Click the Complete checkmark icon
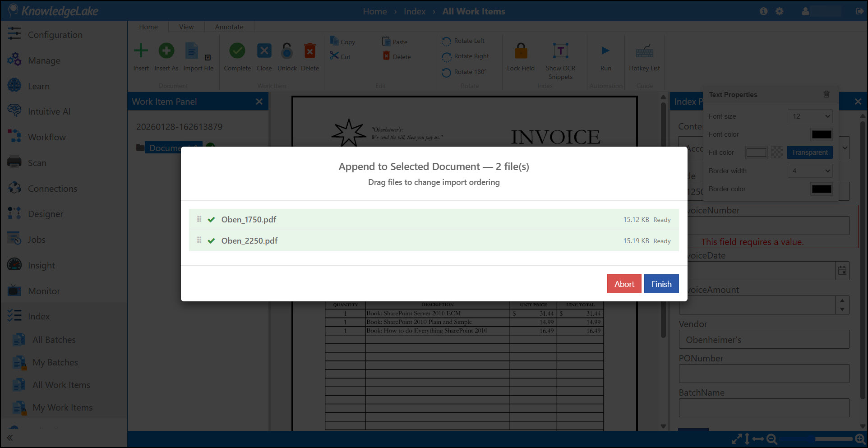The height and width of the screenshot is (448, 868). [x=237, y=51]
